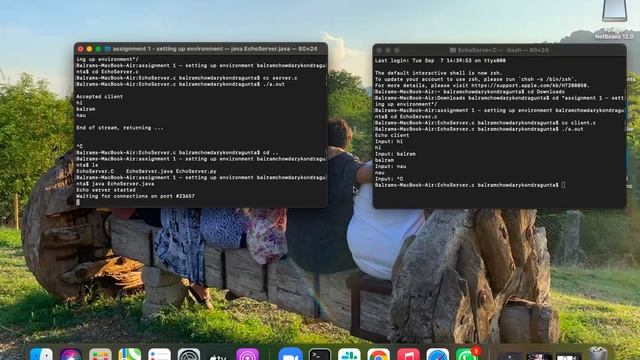Click cursor at right terminal's last prompt
Image resolution: width=640 pixels, height=360 pixels.
point(563,185)
